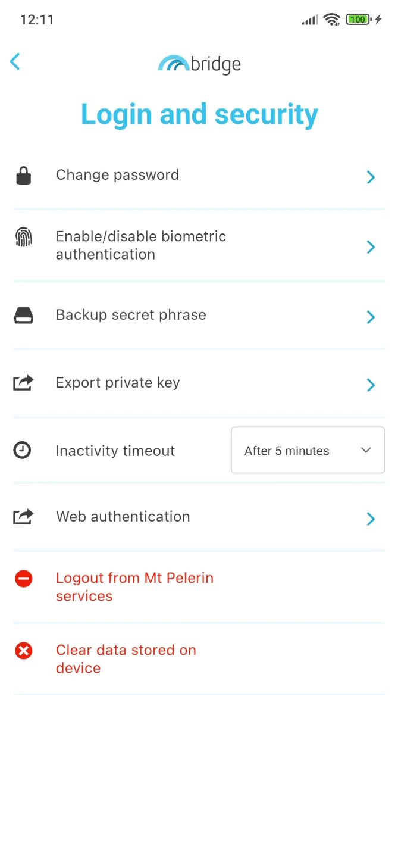Select the Export private key option
This screenshot has width=395, height=868.
point(118,383)
